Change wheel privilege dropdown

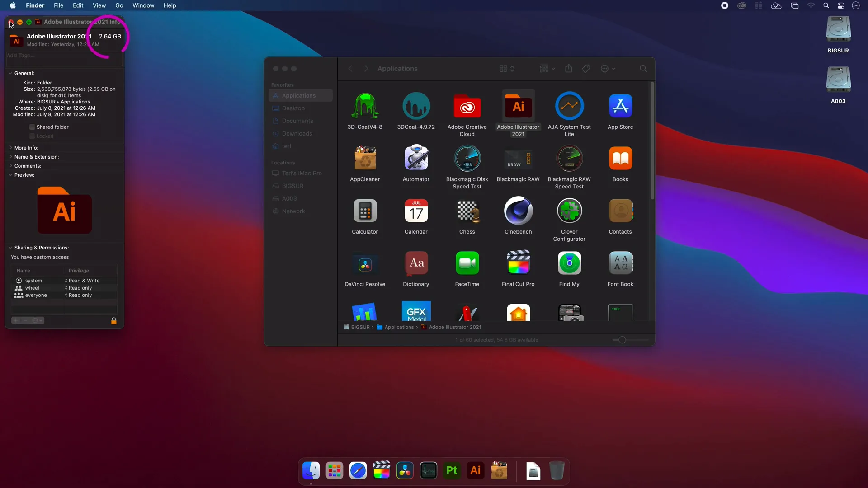click(x=79, y=288)
